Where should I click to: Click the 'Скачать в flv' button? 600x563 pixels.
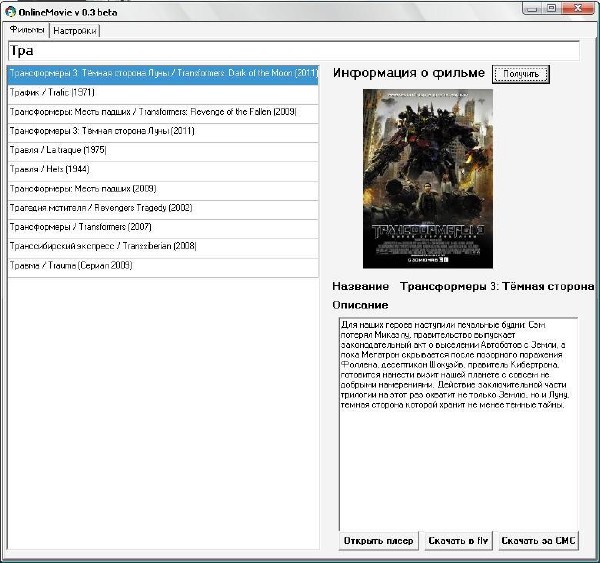(x=456, y=541)
